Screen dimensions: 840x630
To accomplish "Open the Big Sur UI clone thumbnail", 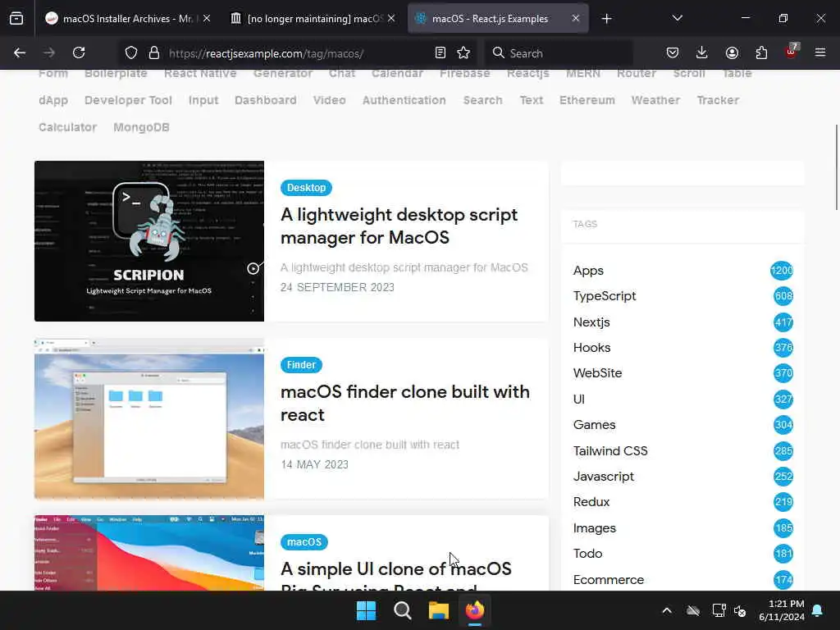I will click(149, 553).
